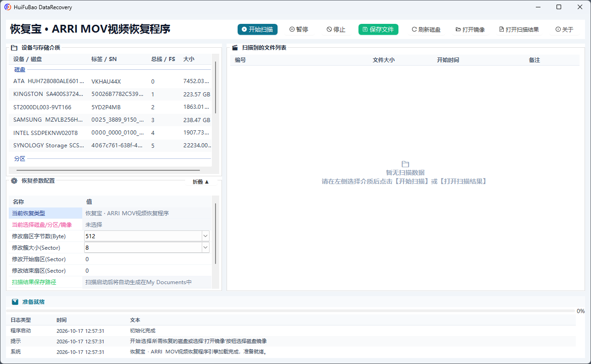Click the 暂停 pause button
Screen dimensions: 591x364
click(299, 29)
